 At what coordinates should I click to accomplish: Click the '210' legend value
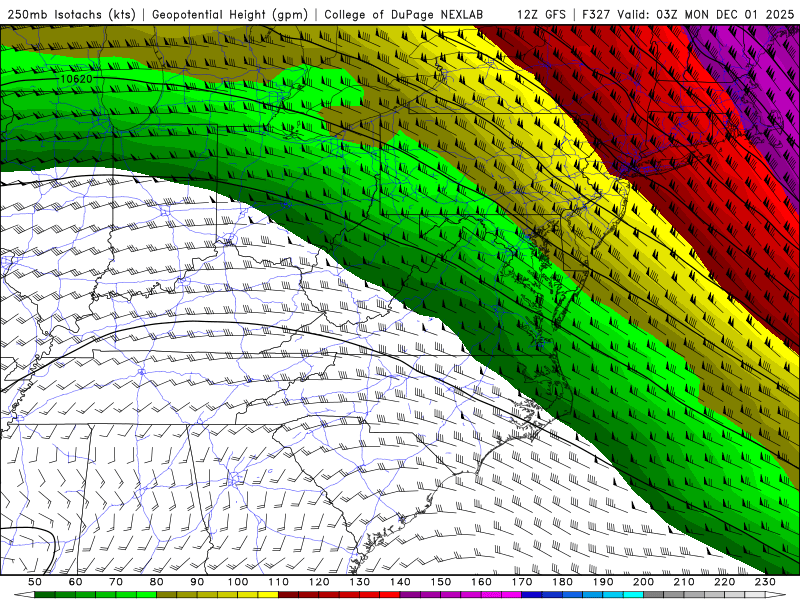click(684, 582)
